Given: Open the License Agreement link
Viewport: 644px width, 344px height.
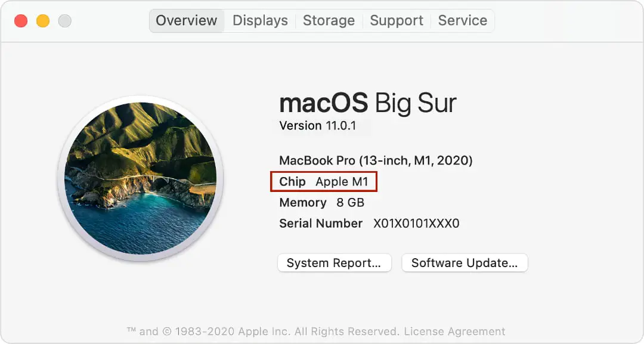Looking at the screenshot, I should point(454,331).
